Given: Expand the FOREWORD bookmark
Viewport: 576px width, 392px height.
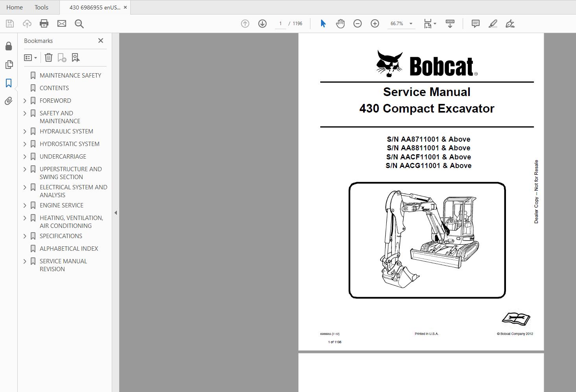Looking at the screenshot, I should point(25,100).
